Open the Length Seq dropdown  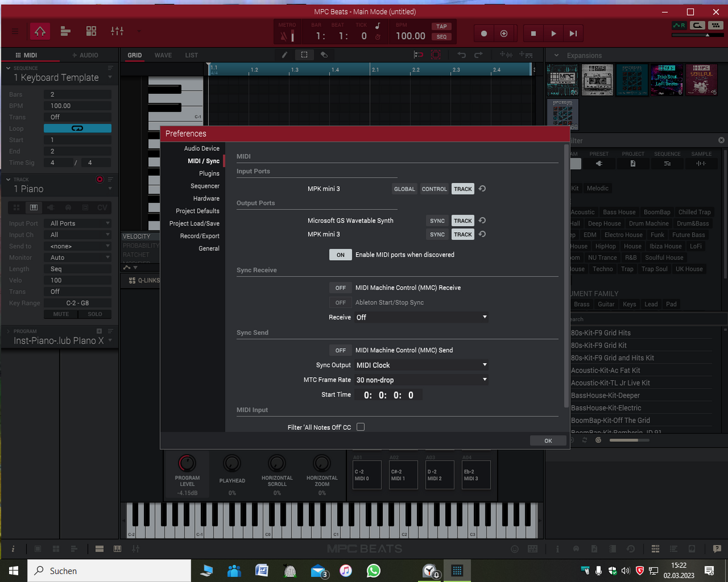pos(78,269)
